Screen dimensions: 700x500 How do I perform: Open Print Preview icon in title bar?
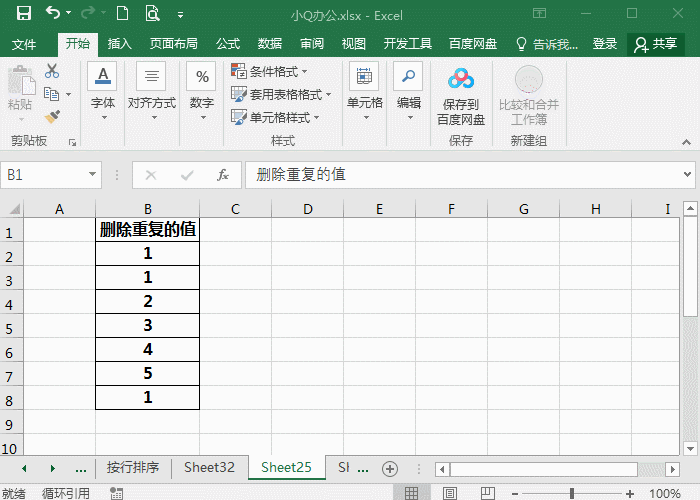[x=151, y=14]
